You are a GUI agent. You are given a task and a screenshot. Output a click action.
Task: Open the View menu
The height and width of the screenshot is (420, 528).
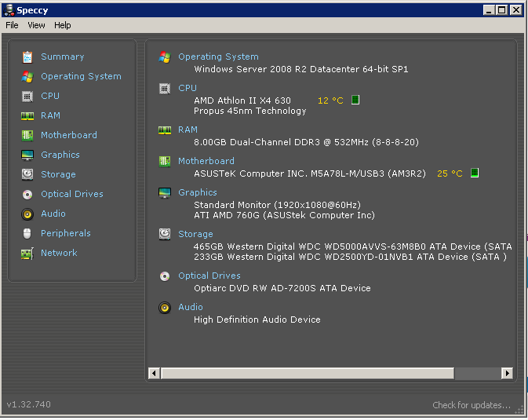[x=36, y=25]
